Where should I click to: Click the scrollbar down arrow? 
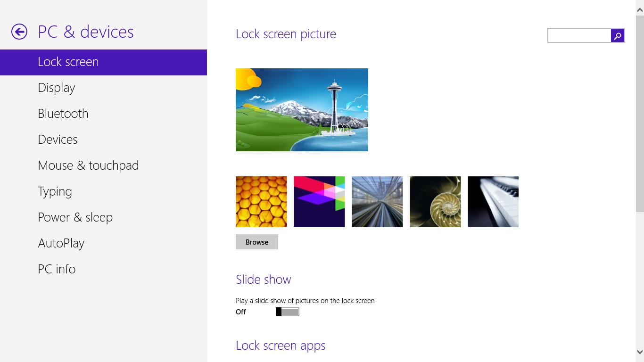point(640,352)
